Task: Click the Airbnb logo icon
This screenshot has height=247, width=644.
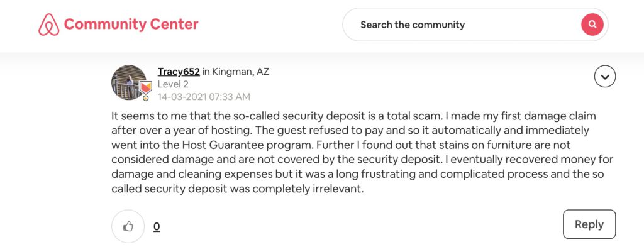Action: tap(49, 25)
